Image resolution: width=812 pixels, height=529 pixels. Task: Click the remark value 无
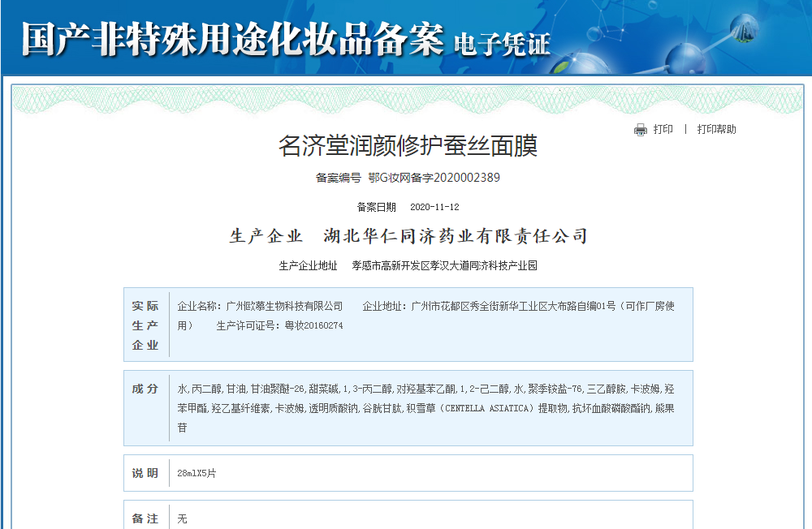coord(182,518)
